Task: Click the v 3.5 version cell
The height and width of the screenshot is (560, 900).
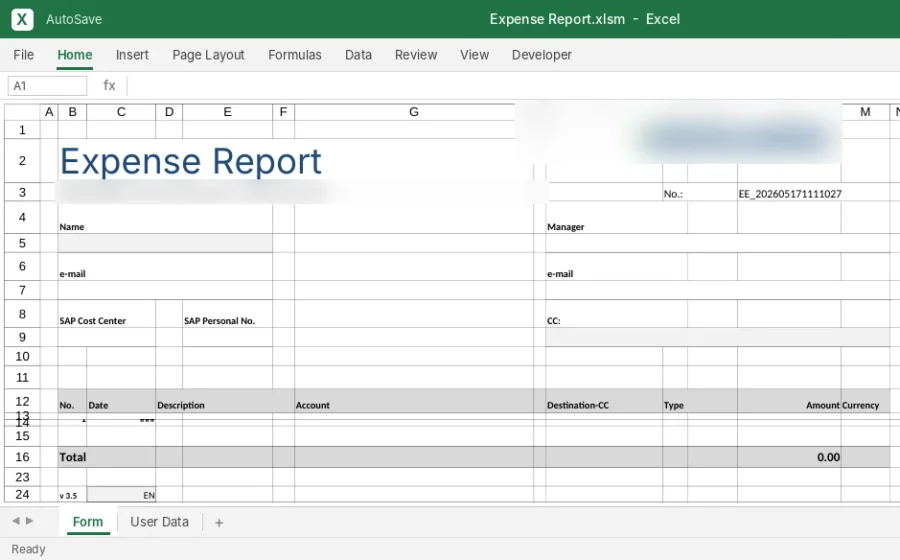Action: click(72, 495)
